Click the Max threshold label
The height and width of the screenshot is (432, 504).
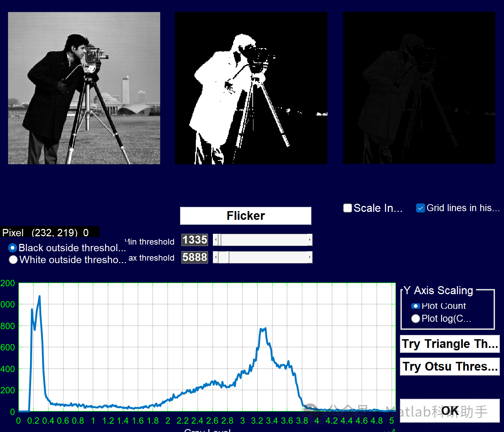click(x=151, y=258)
